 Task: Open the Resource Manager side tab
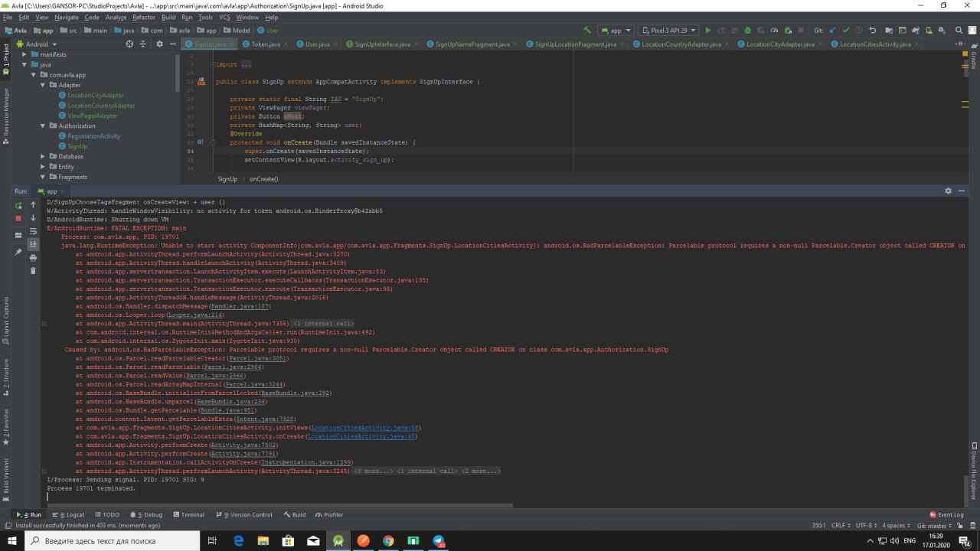click(x=6, y=116)
